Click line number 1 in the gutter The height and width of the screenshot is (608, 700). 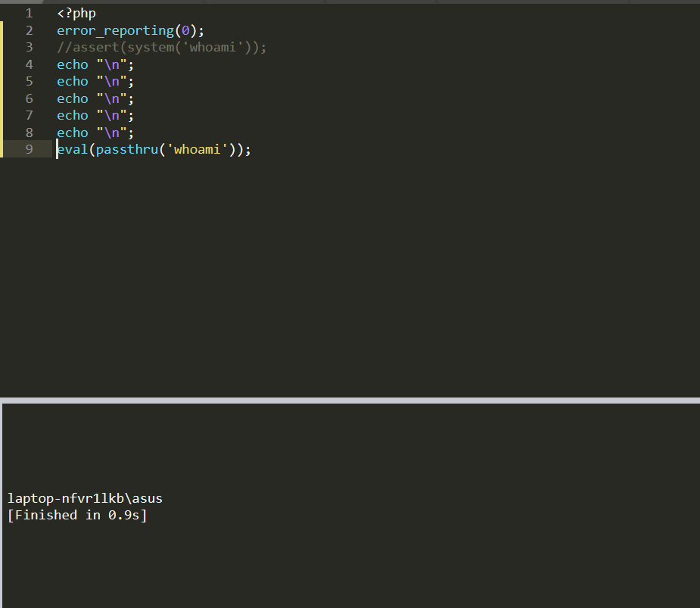click(x=29, y=13)
